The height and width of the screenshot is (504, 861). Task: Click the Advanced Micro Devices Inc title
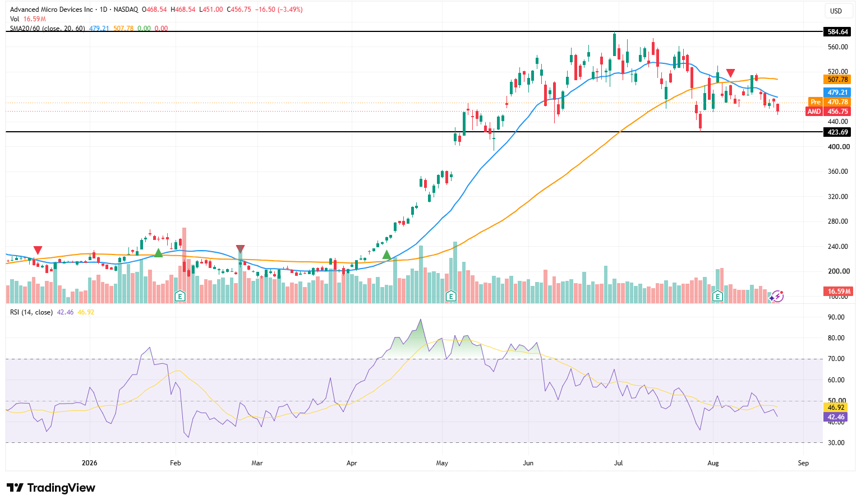point(52,10)
